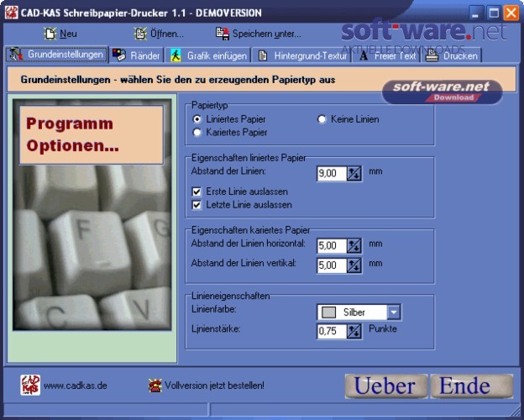Click the vertical spacing 5,00 field
The width and height of the screenshot is (524, 420).
(332, 265)
